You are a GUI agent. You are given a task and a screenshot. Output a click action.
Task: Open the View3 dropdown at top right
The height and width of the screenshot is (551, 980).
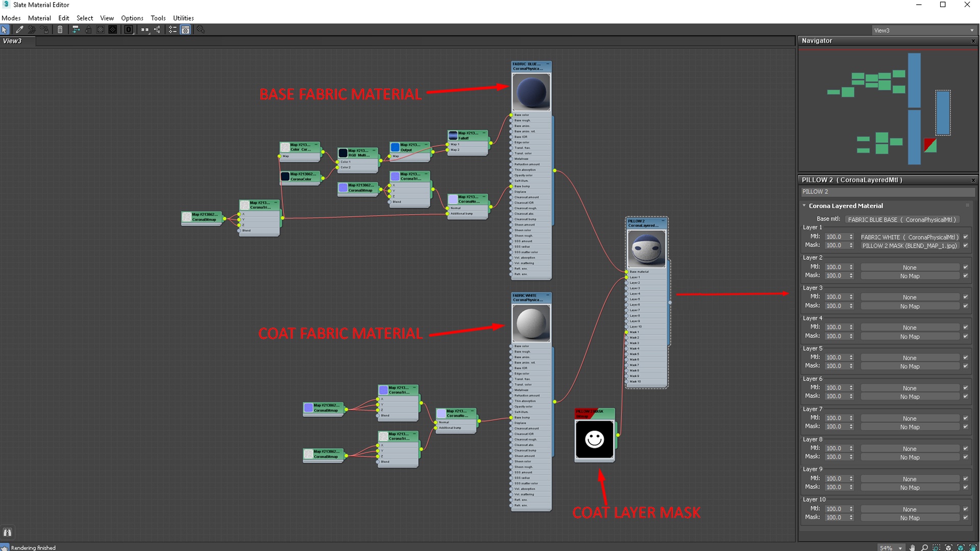pyautogui.click(x=924, y=30)
